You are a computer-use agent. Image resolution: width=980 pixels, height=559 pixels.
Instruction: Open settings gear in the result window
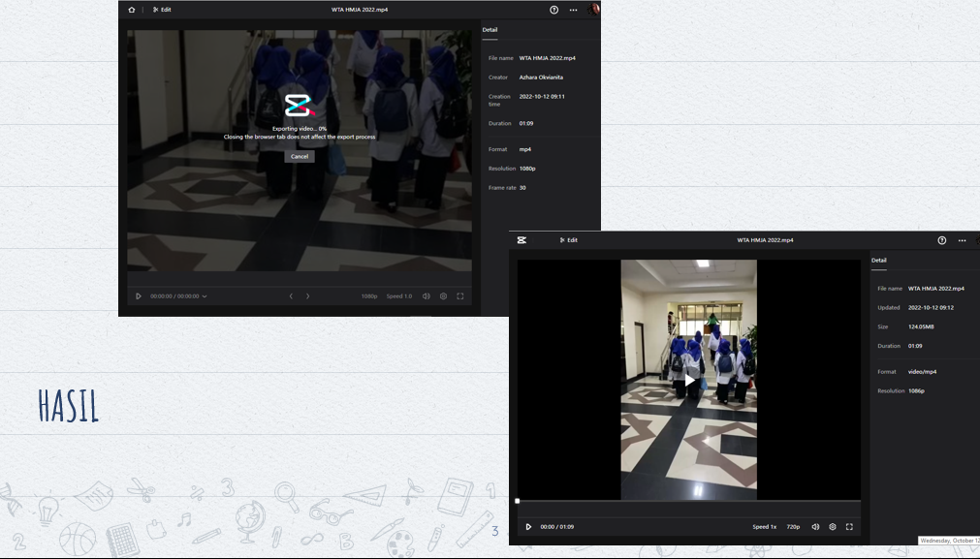[x=833, y=527]
